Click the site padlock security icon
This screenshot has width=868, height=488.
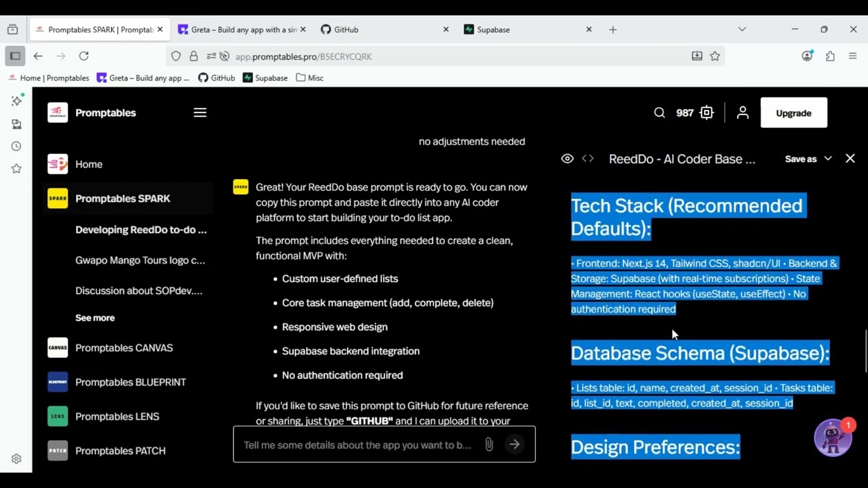click(194, 56)
